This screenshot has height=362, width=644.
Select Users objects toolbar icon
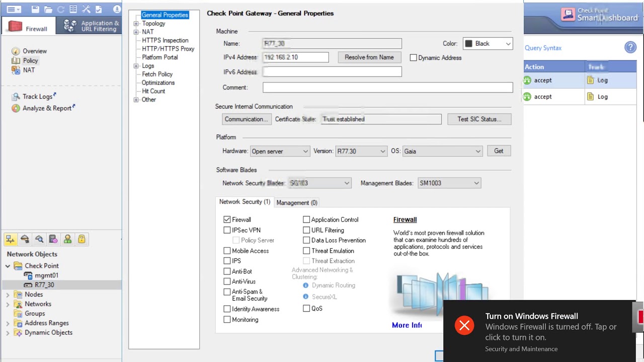coord(67,239)
